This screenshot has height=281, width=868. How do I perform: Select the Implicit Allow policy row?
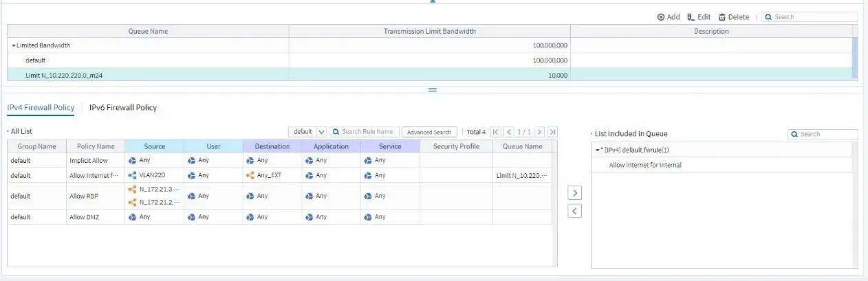click(x=279, y=160)
